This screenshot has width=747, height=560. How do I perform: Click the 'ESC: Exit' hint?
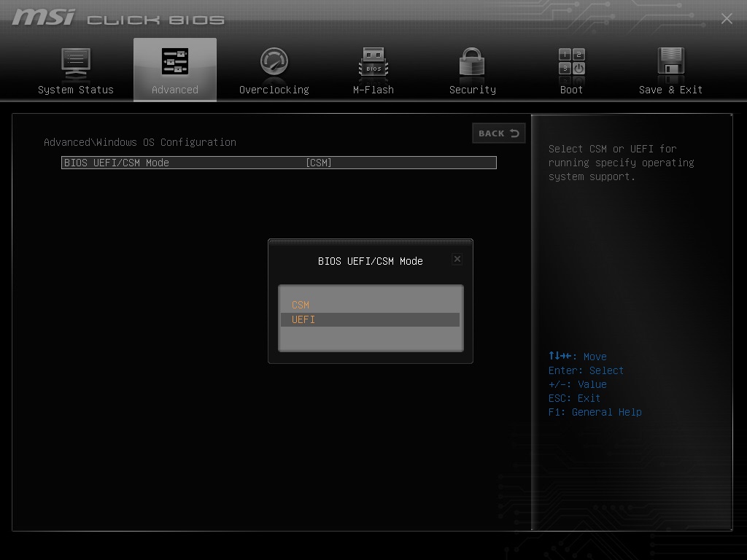tap(574, 398)
